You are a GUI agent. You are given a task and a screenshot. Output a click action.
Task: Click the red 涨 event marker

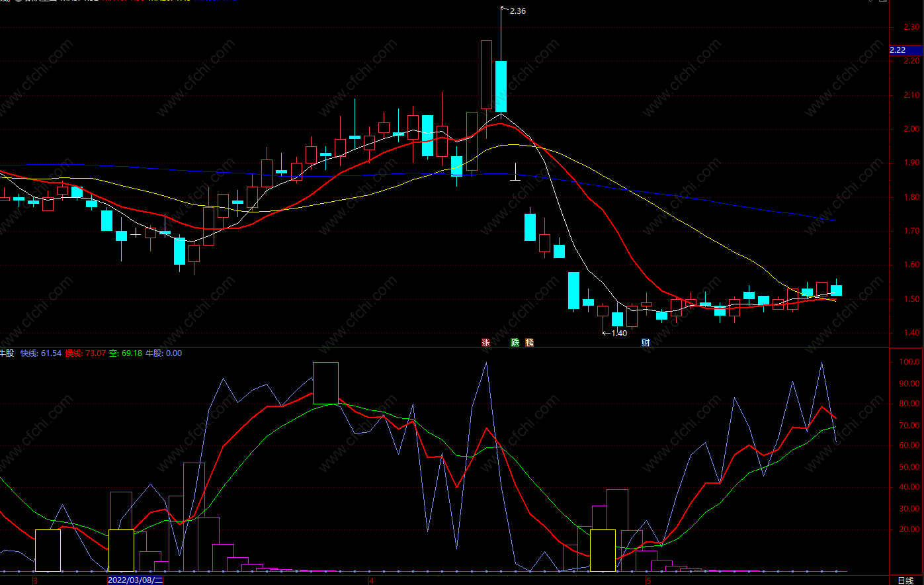point(486,343)
